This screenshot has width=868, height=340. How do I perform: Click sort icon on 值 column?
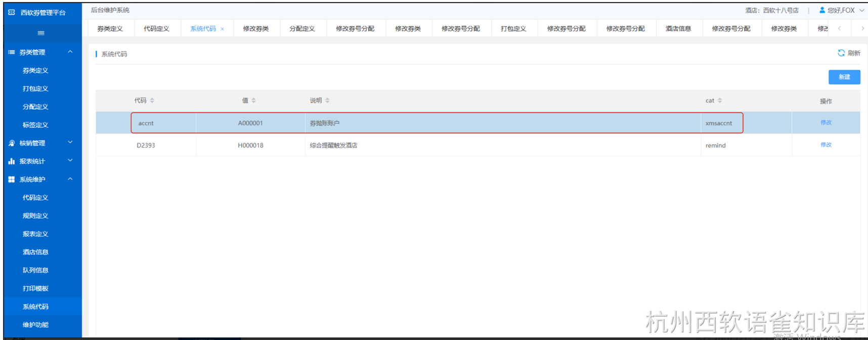pos(254,101)
